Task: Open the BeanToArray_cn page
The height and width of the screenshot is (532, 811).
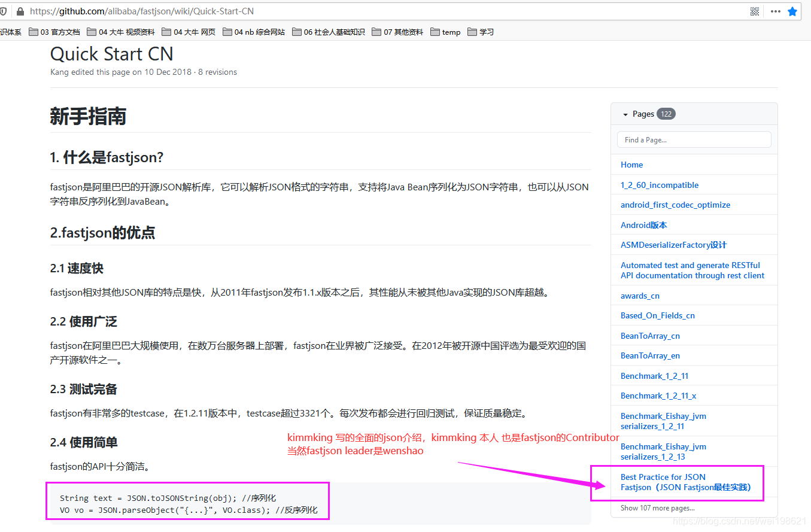Action: pos(650,336)
